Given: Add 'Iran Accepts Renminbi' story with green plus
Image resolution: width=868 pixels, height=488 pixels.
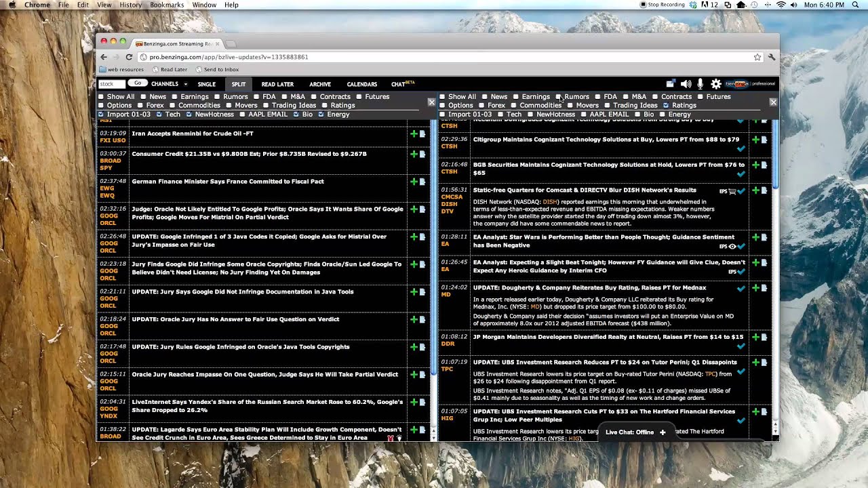Looking at the screenshot, I should [414, 134].
